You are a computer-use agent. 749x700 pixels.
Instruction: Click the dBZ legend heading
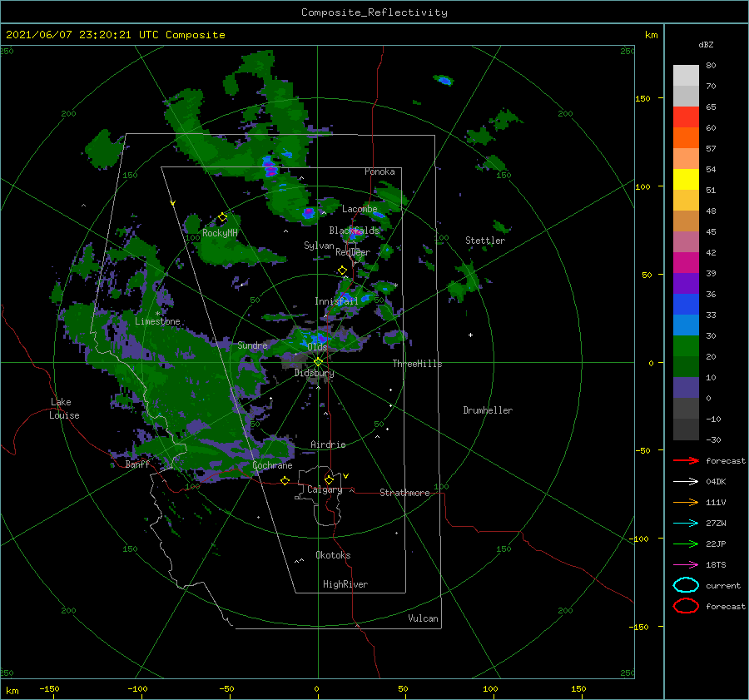(706, 44)
